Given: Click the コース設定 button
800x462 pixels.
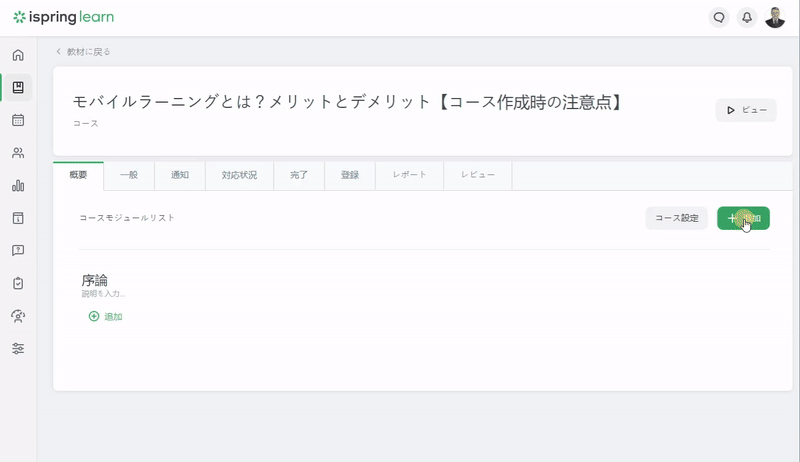Looking at the screenshot, I should click(677, 218).
